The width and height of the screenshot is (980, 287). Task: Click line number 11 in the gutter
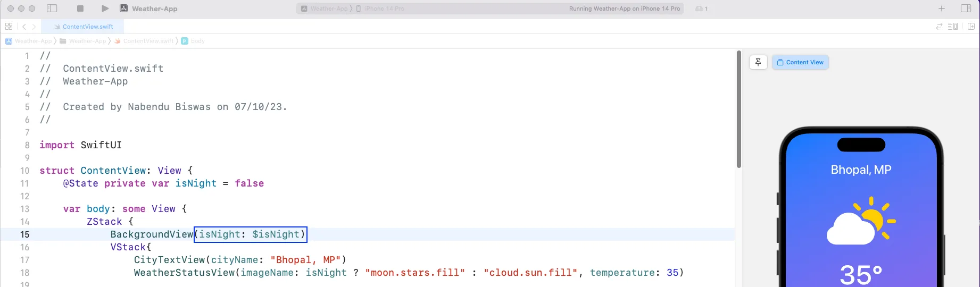(24, 183)
